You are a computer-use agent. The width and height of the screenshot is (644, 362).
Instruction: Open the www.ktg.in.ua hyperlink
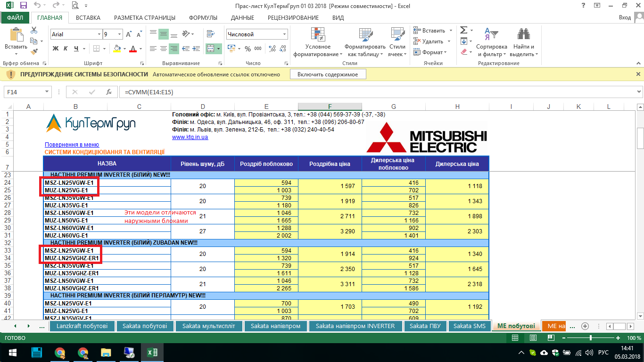(x=190, y=137)
